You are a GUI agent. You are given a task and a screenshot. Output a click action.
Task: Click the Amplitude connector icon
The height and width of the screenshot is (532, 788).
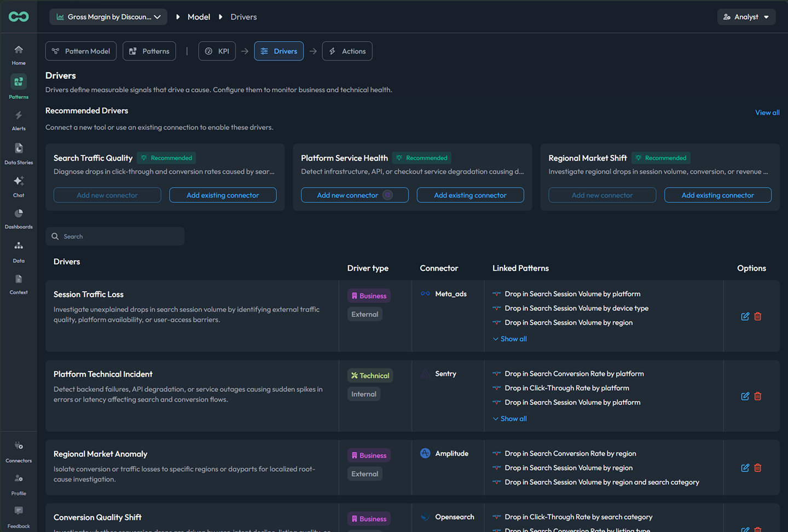[425, 453]
